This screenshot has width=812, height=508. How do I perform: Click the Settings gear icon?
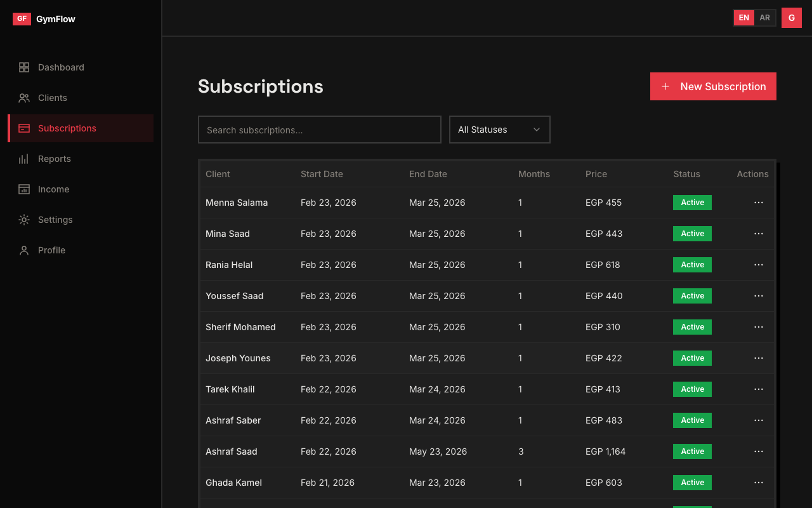pos(24,220)
